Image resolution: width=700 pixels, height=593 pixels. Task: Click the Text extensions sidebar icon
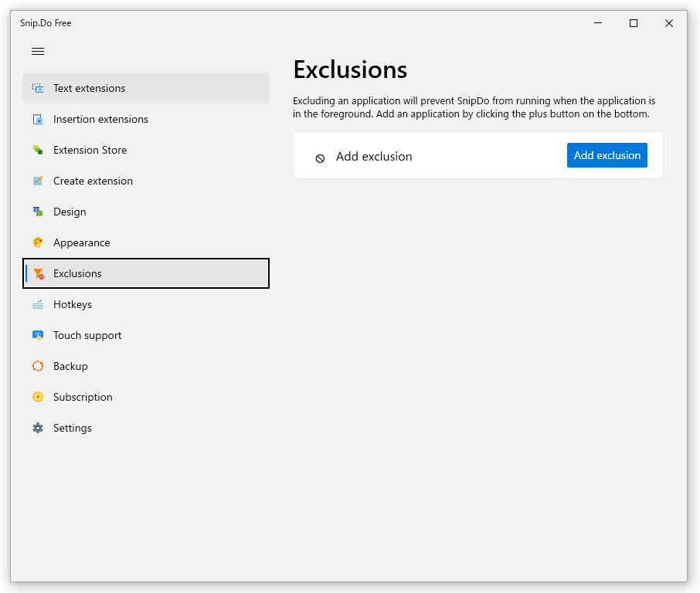38,88
